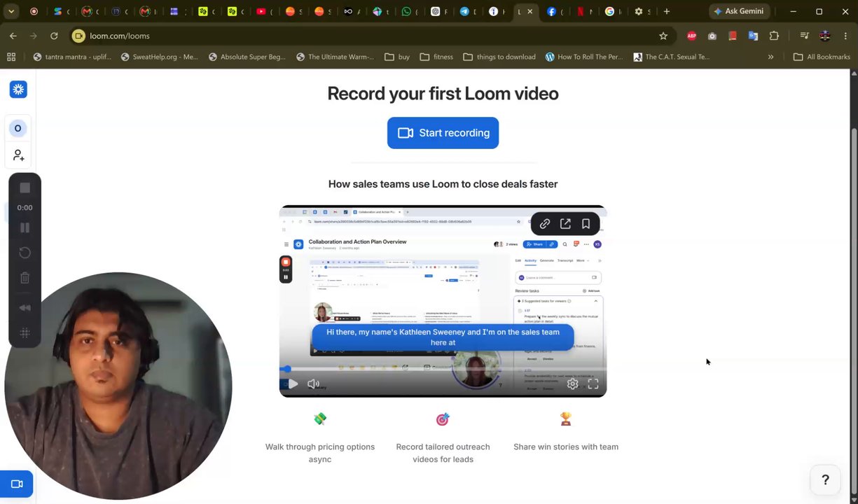Screen dimensions: 858x504
Task: Open the extensions puzzle icon
Action: (774, 36)
